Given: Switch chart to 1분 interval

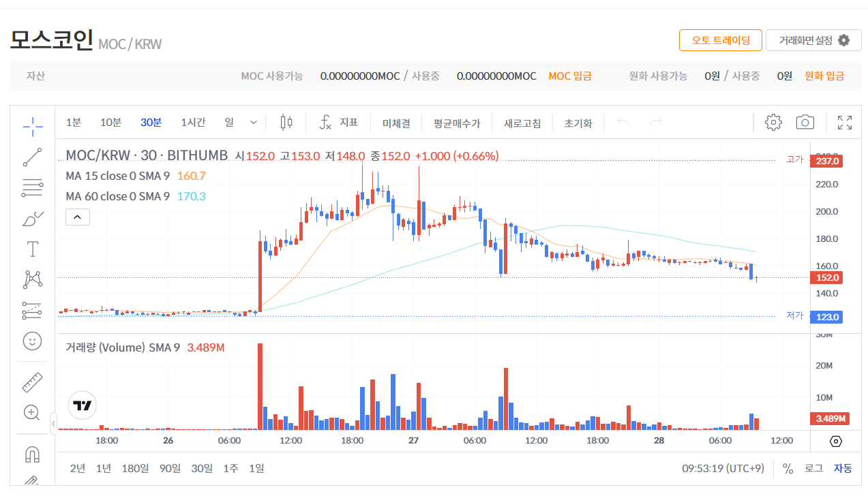Looking at the screenshot, I should (73, 123).
